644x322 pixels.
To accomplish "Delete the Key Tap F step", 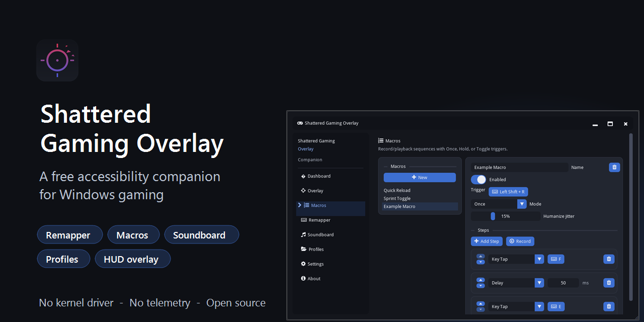I will [x=609, y=259].
